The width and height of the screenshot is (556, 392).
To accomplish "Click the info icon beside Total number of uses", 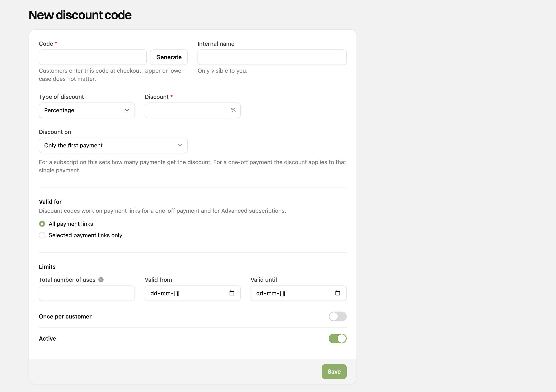I will pos(101,280).
